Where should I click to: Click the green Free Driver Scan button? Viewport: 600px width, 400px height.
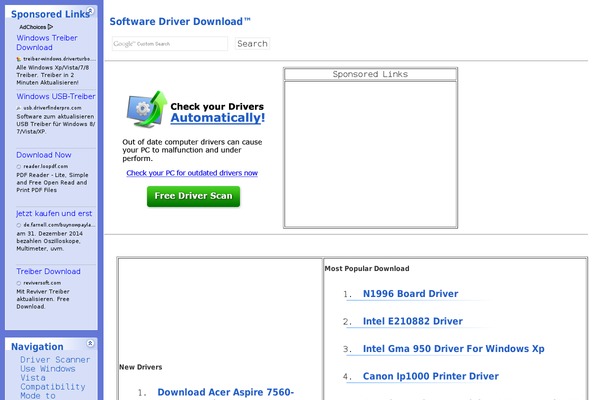point(193,196)
